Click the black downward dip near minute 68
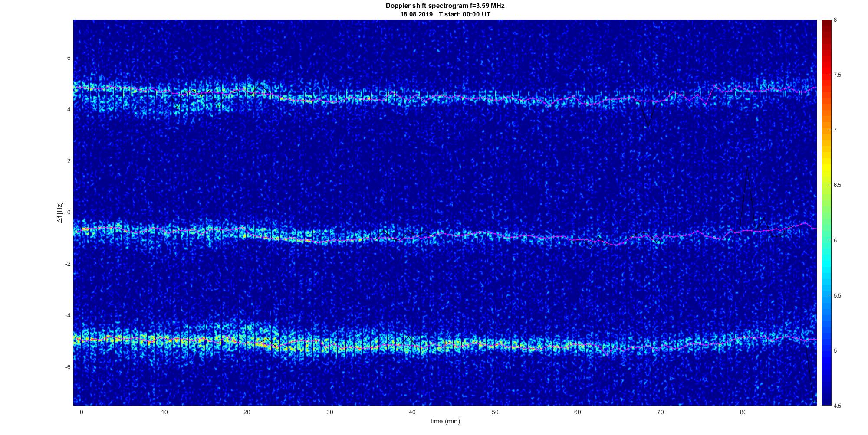This screenshot has width=868, height=435. 648,127
